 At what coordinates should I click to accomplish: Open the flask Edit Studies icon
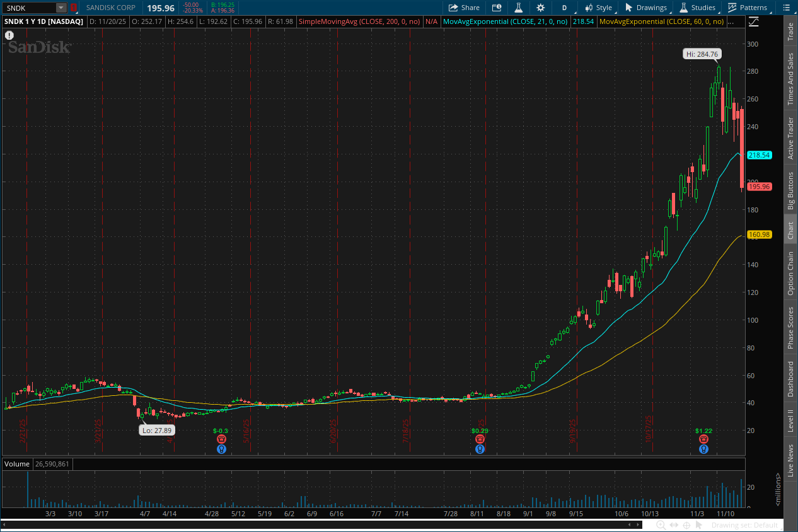[x=518, y=8]
